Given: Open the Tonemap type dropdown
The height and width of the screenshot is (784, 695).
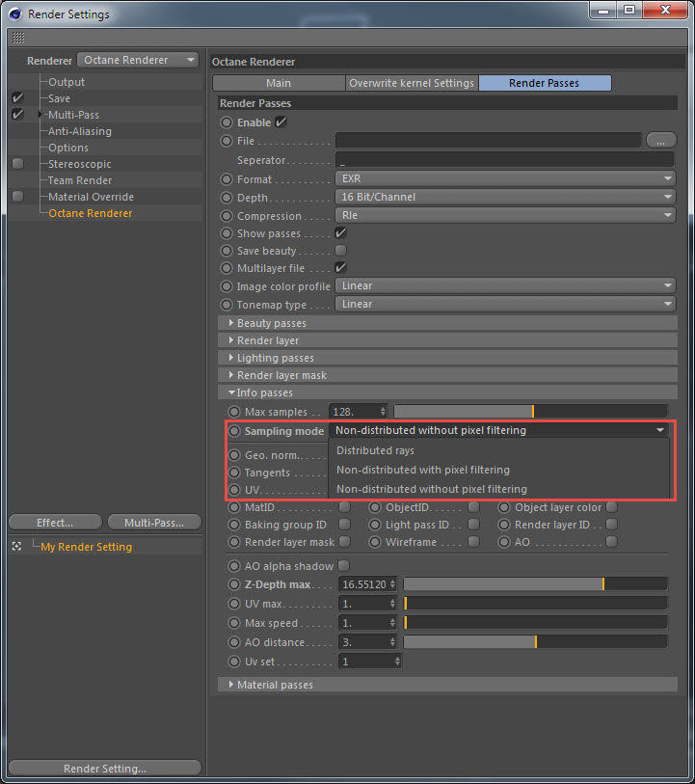Looking at the screenshot, I should pos(506,304).
